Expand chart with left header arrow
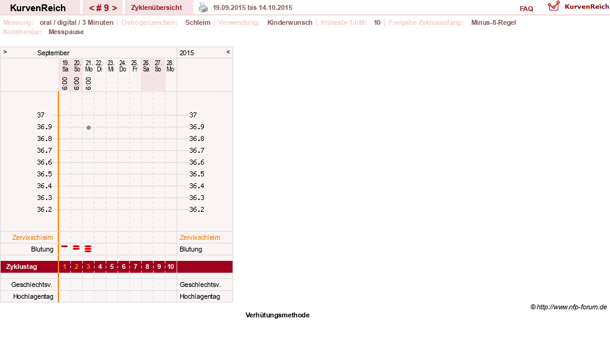The width and height of the screenshot is (610, 364). [x=5, y=52]
